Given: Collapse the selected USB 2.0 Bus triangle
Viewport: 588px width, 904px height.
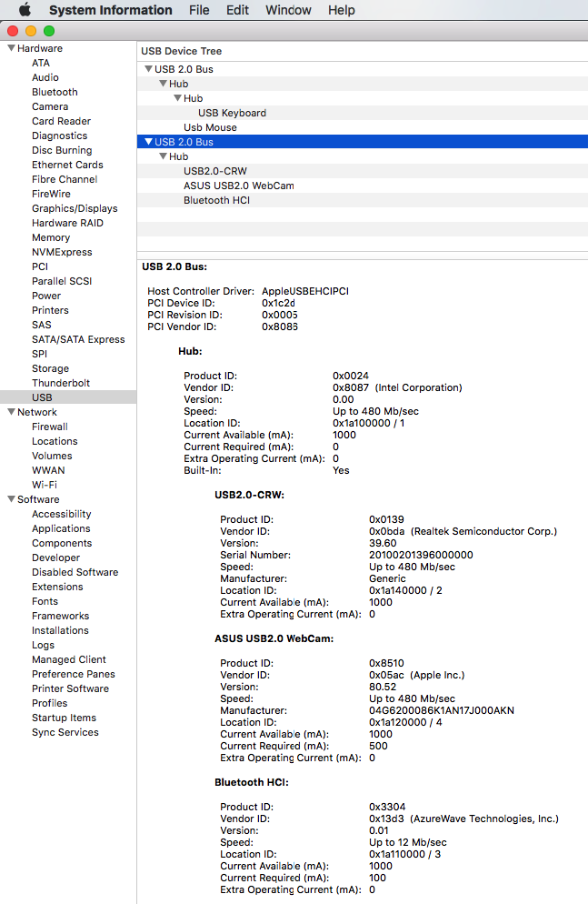Looking at the screenshot, I should (x=148, y=142).
